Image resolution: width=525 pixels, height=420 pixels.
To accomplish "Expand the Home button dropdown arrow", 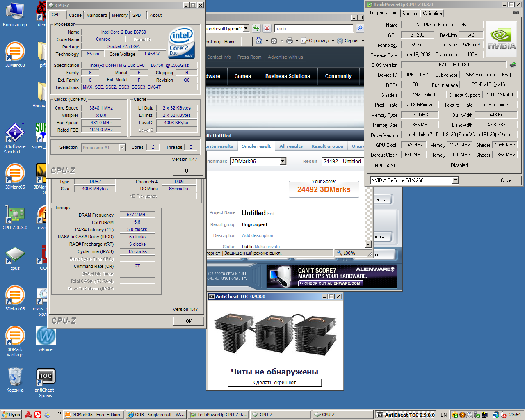I will click(x=267, y=41).
